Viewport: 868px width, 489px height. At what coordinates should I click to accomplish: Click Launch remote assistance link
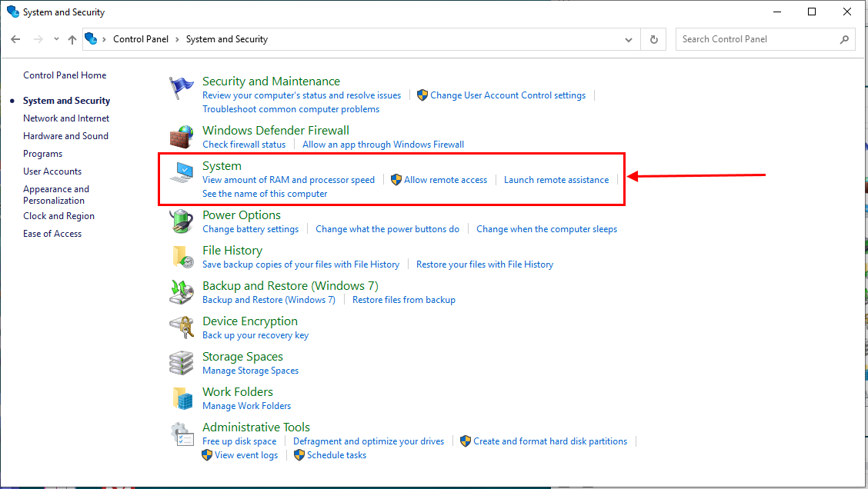(x=556, y=180)
